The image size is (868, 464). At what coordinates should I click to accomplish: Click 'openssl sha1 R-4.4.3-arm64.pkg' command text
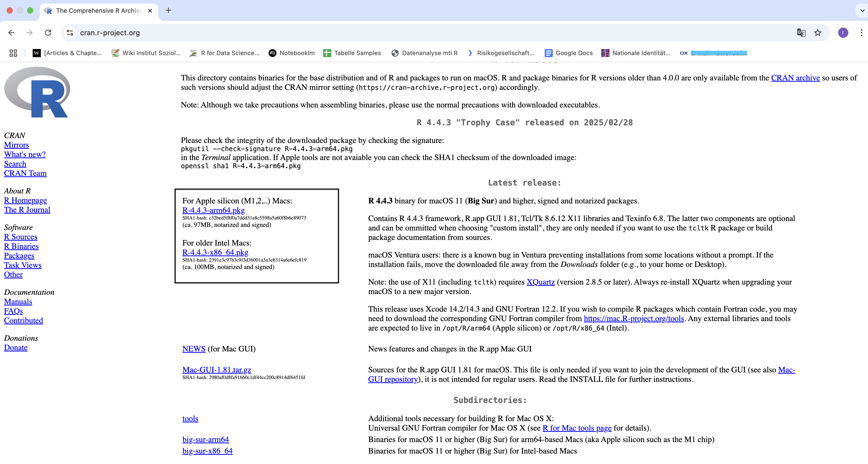[x=241, y=166]
